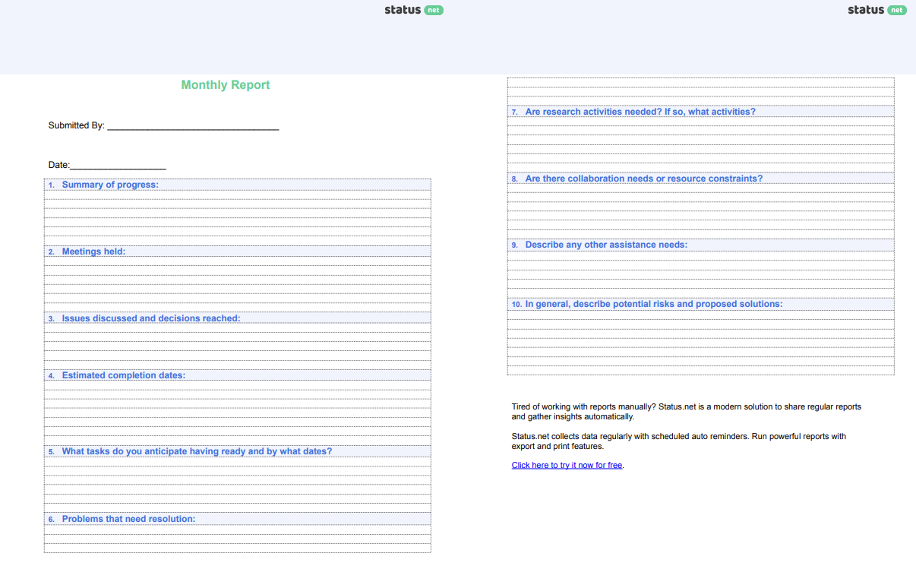Viewport: 916px width, 588px height.
Task: Click 'Issues discussed and decisions reached' heading
Action: [151, 318]
